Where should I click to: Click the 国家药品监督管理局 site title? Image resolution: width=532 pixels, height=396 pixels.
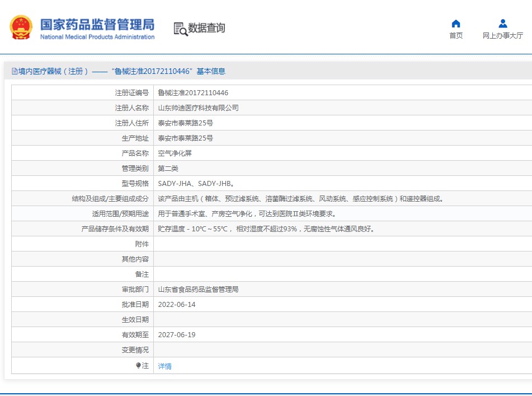tap(97, 24)
